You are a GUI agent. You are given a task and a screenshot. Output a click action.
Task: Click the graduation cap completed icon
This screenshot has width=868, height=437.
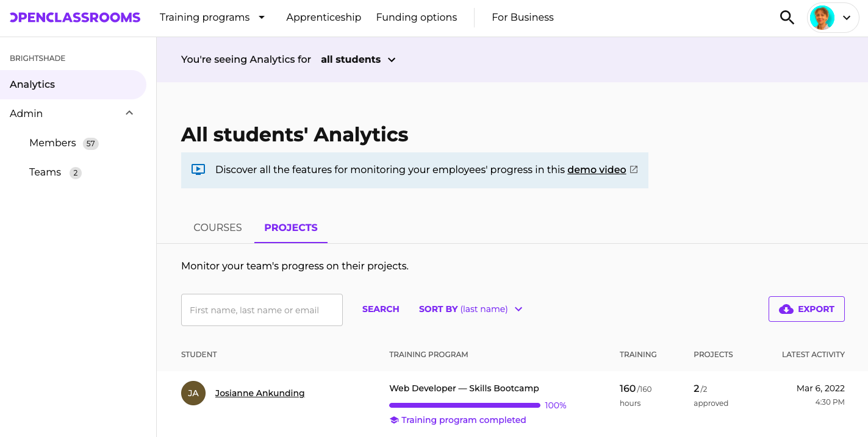[394, 420]
